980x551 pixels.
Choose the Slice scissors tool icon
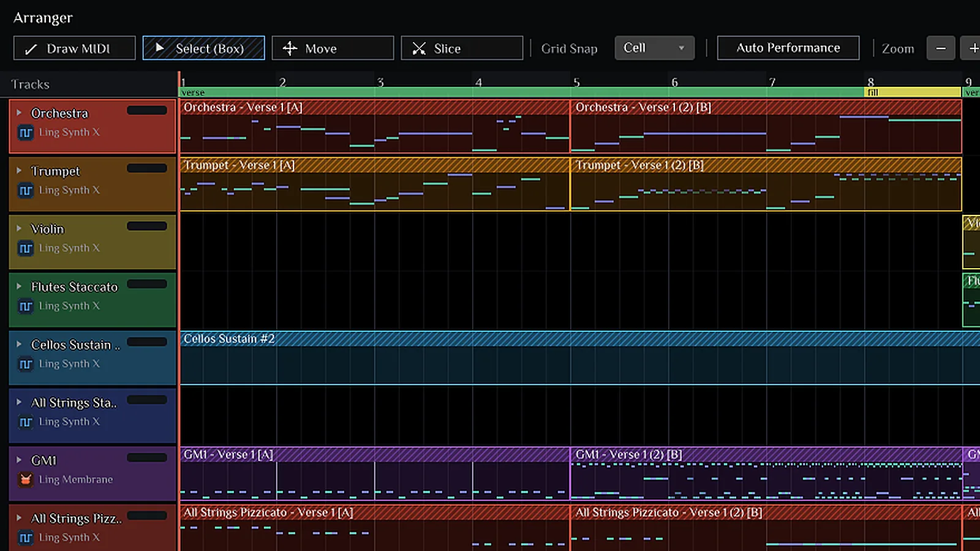[x=419, y=48]
